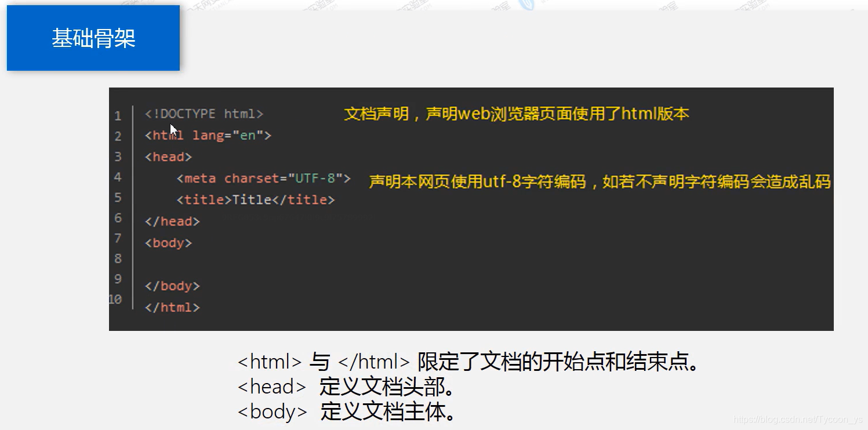Viewport: 868px width, 430px height.
Task: Click the closing </head> tag line
Action: (x=172, y=221)
